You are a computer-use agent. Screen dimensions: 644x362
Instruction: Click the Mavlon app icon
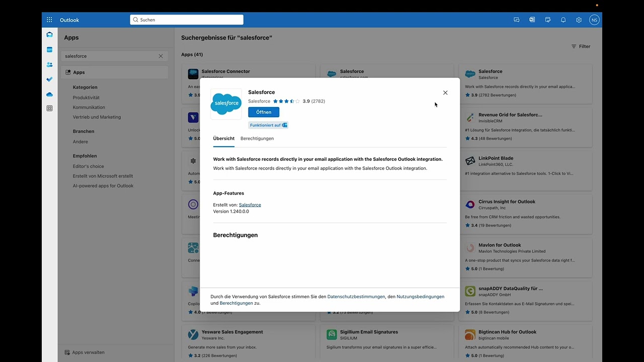click(x=470, y=248)
